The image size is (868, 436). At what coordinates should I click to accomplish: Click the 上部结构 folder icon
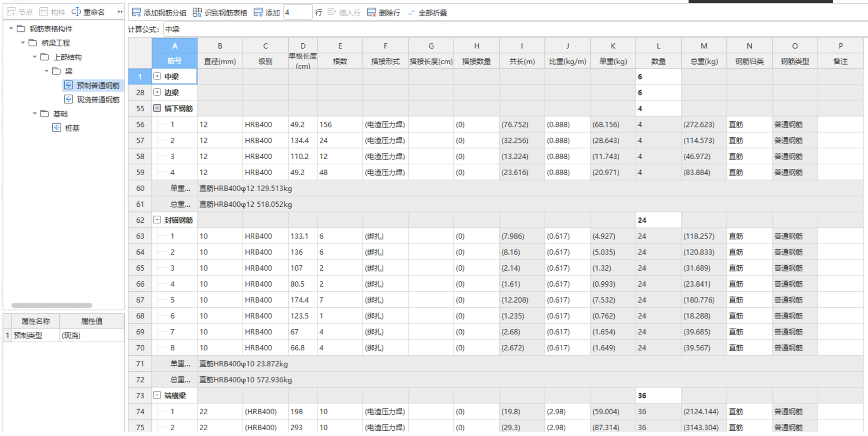pos(44,57)
